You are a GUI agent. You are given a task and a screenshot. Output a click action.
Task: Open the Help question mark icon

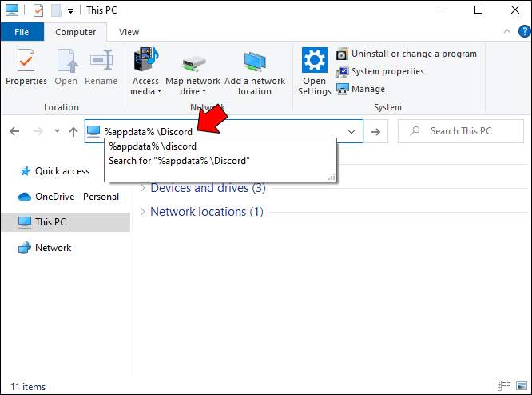point(524,32)
